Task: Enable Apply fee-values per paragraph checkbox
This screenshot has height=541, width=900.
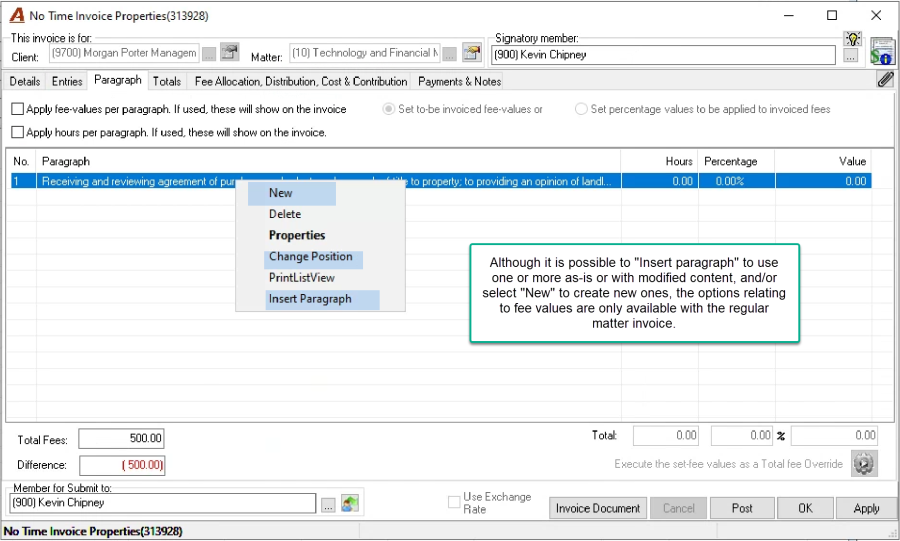Action: (18, 109)
